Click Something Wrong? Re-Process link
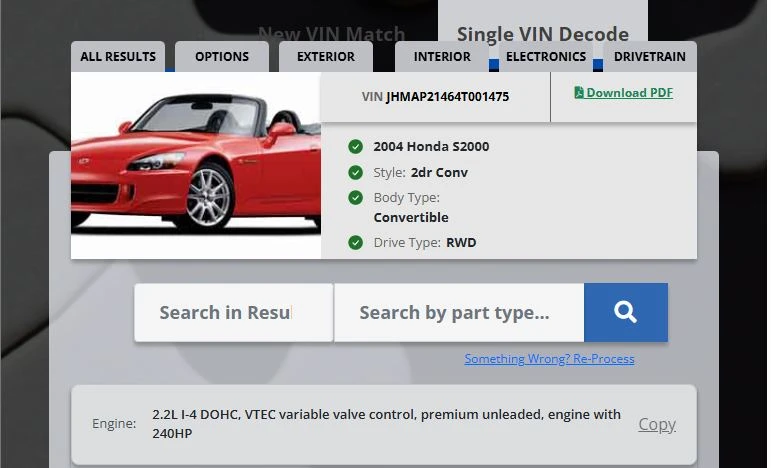 tap(549, 359)
